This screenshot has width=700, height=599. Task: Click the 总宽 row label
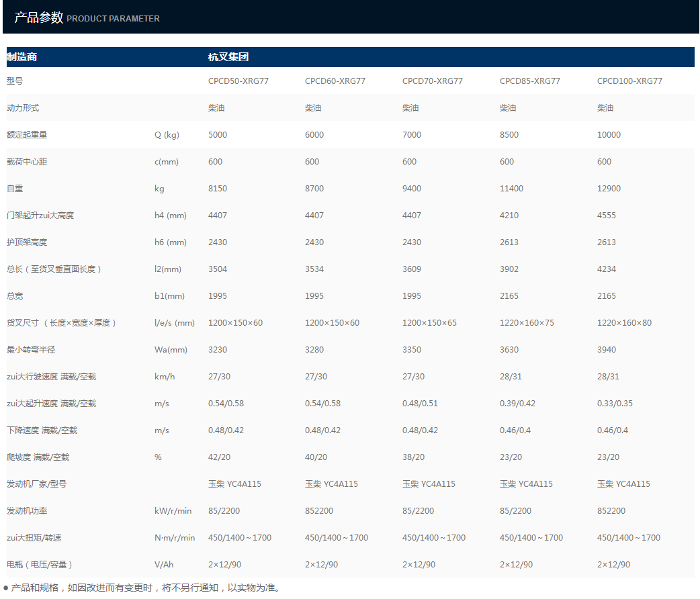[15, 296]
